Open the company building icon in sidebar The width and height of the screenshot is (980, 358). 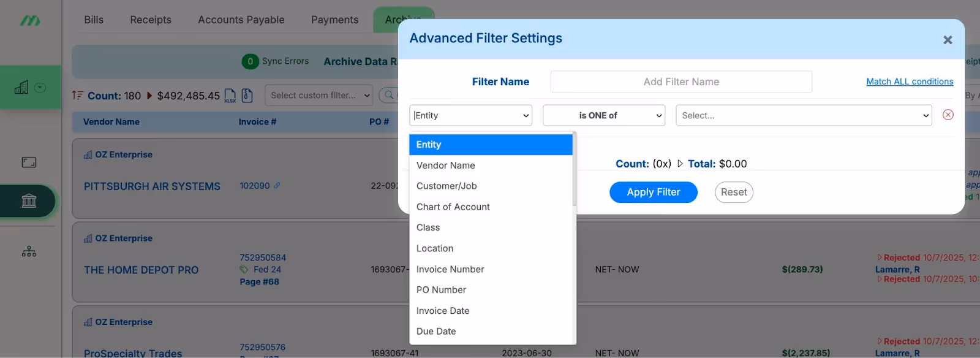coord(21,87)
